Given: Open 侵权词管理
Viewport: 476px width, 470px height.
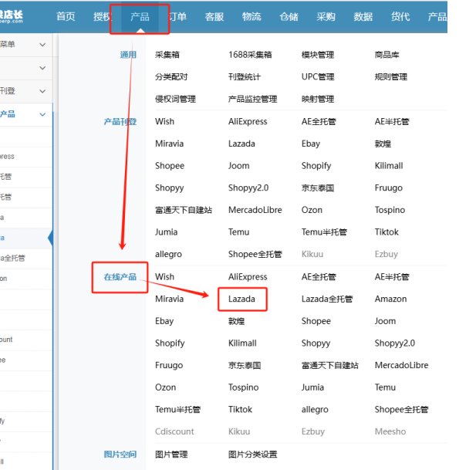Looking at the screenshot, I should point(175,99).
